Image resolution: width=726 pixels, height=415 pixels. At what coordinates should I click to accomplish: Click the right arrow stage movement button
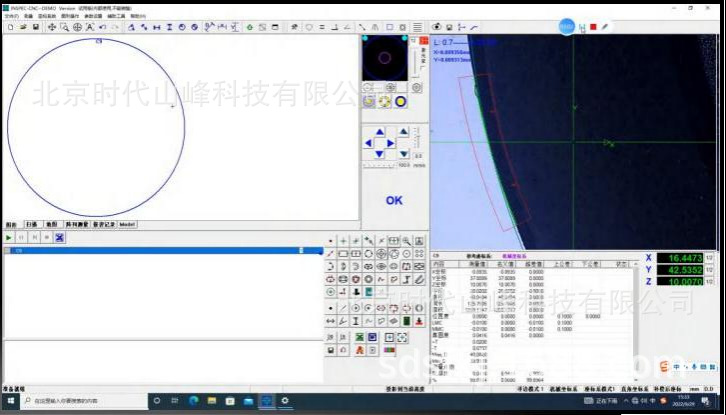click(x=391, y=143)
